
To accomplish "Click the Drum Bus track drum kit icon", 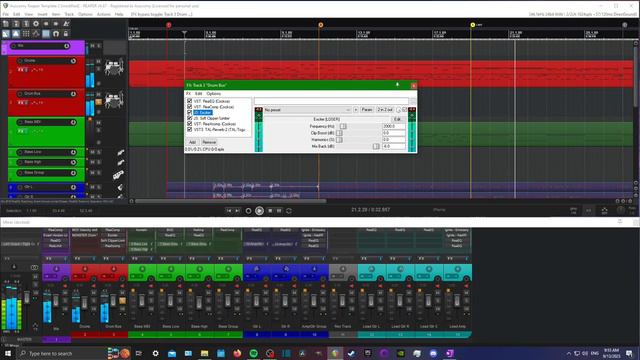I will (114, 100).
